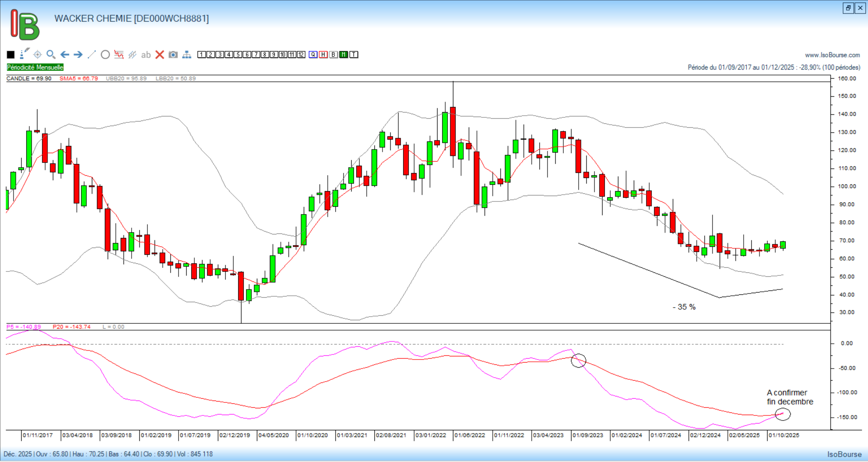
Task: Click the Périodicité Mensuelle label
Action: (35, 67)
